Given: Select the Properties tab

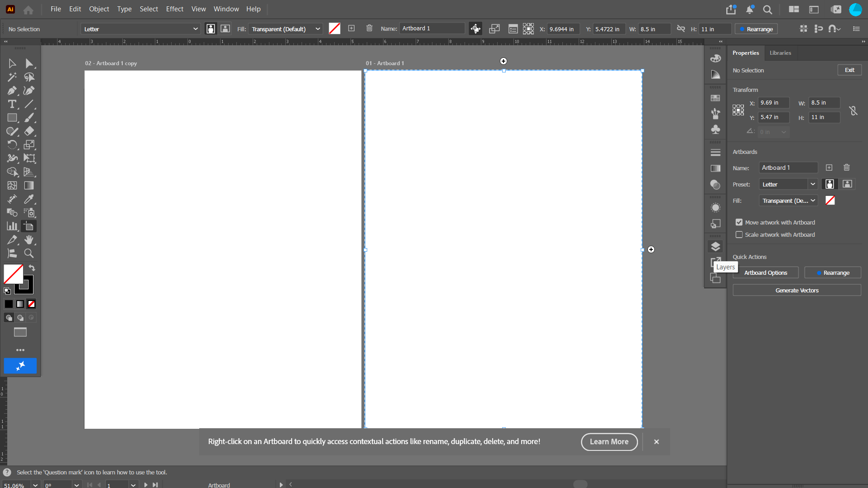Looking at the screenshot, I should point(745,53).
